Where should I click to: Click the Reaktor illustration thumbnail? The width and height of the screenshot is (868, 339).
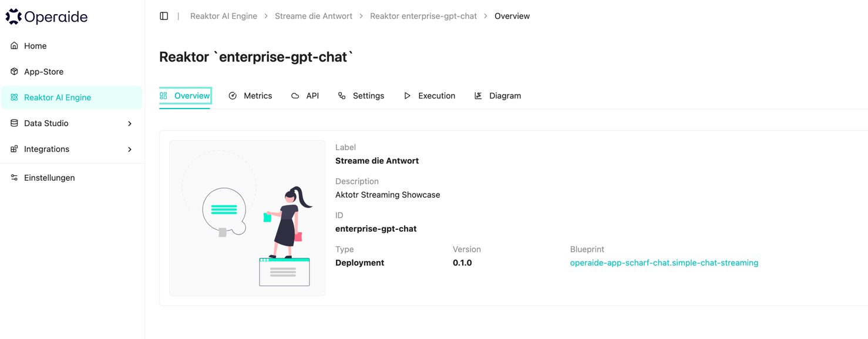(x=247, y=218)
